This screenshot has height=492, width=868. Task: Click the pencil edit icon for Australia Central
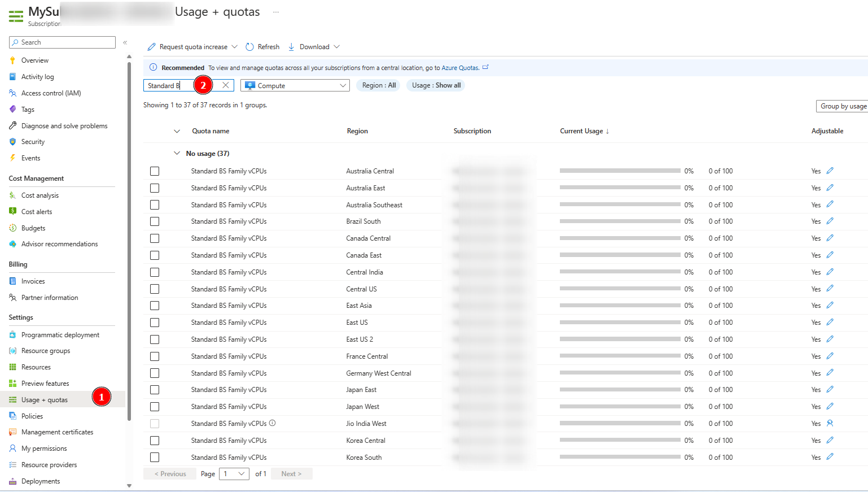pos(830,171)
